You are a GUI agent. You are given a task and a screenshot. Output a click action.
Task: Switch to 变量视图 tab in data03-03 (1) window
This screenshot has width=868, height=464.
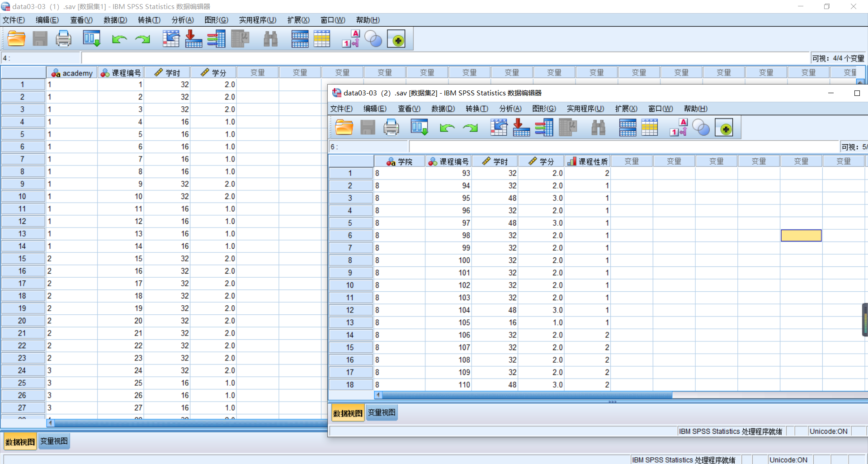[54, 441]
